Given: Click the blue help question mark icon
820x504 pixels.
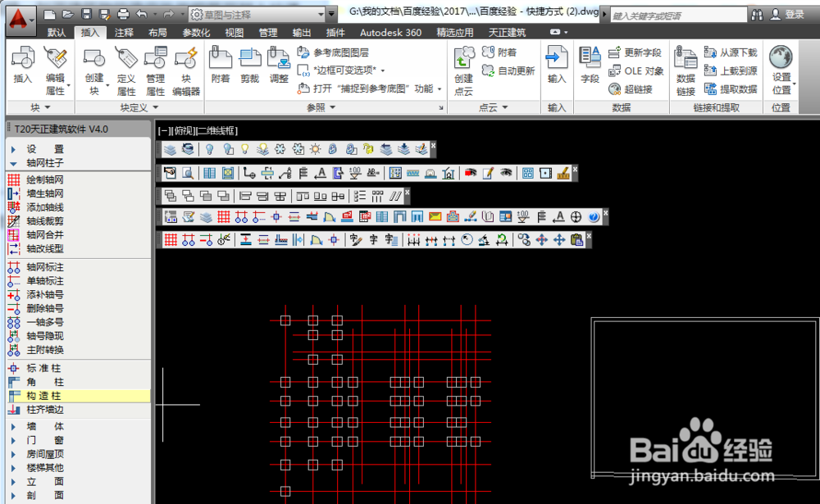Looking at the screenshot, I should pyautogui.click(x=594, y=217).
